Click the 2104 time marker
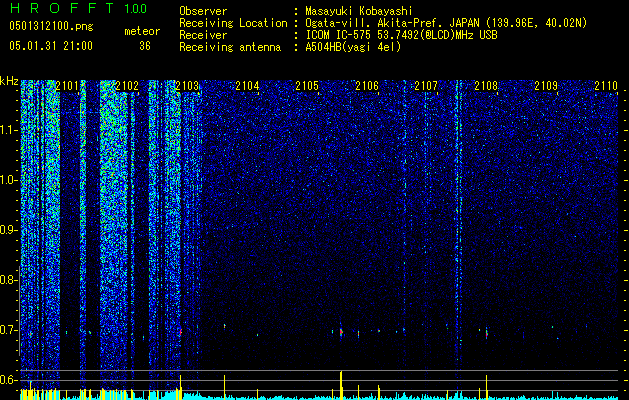This screenshot has width=629, height=400. coord(247,86)
